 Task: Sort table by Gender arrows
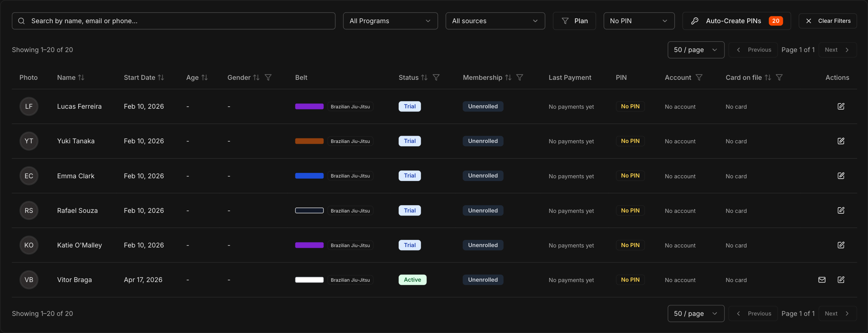click(256, 78)
